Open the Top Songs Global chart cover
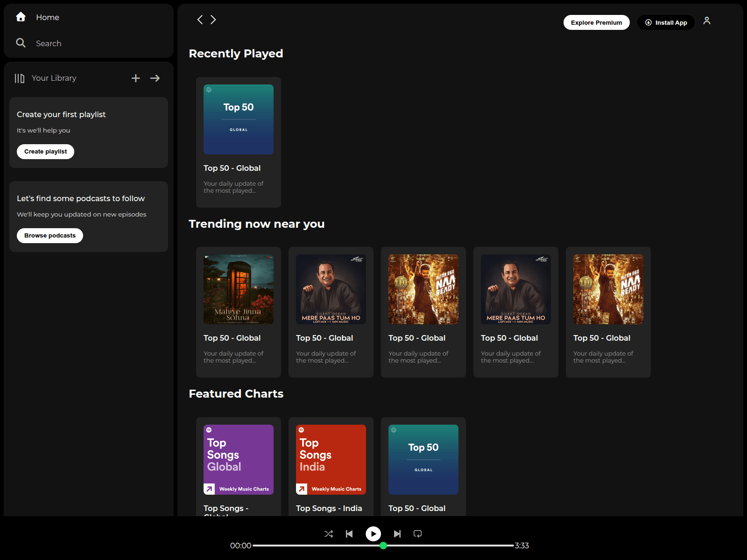This screenshot has height=560, width=747. click(239, 460)
